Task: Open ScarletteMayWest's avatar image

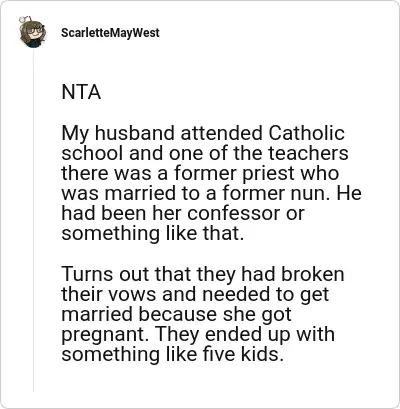Action: [32, 32]
